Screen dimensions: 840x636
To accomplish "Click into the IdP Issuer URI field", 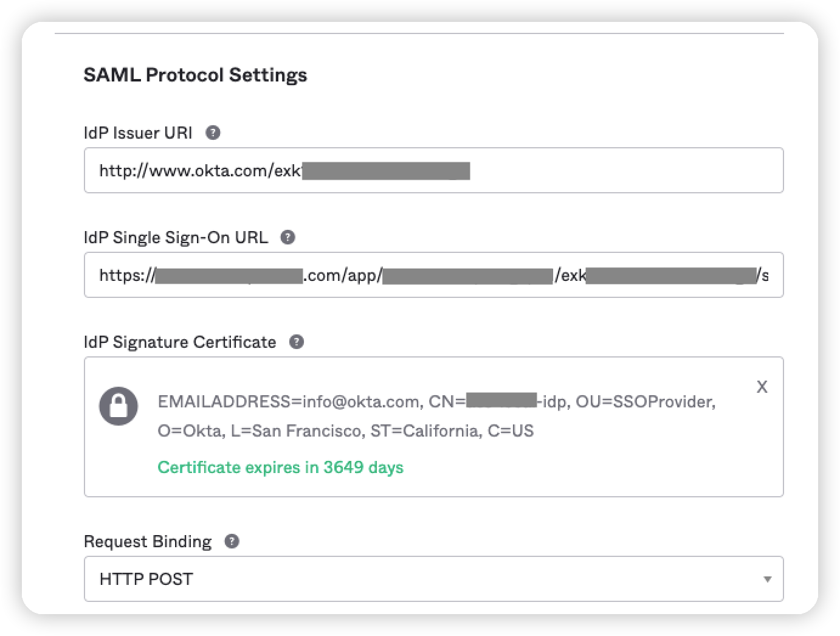I will 608,170.
